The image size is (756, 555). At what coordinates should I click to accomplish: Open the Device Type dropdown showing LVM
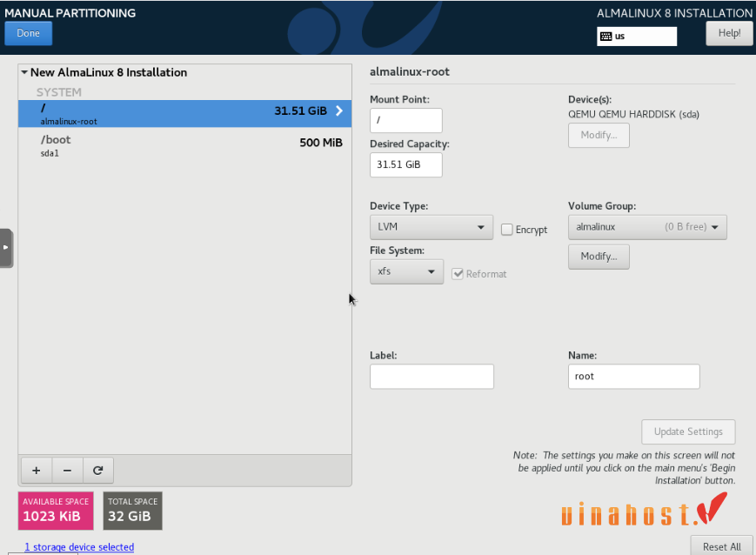click(x=431, y=227)
